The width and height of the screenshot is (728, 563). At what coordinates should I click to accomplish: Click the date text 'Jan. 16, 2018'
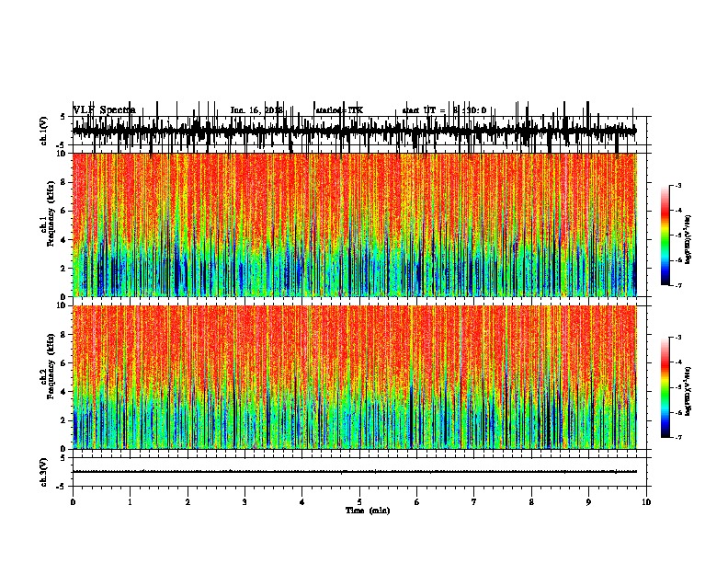pyautogui.click(x=256, y=110)
